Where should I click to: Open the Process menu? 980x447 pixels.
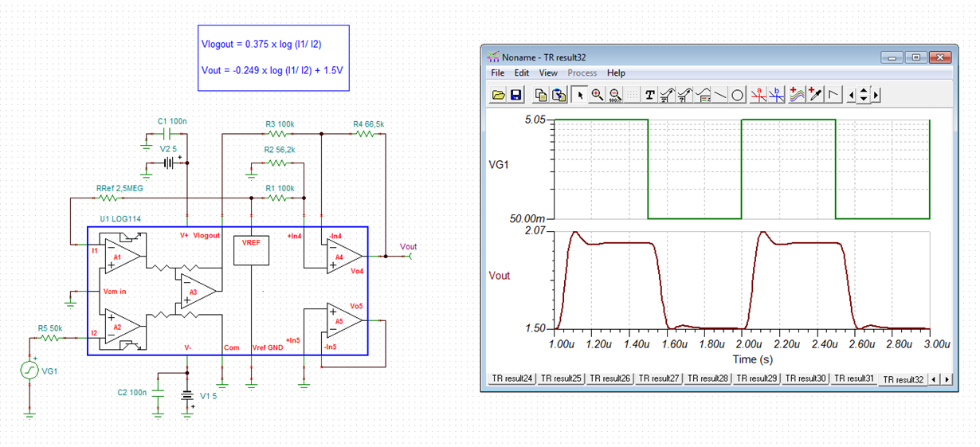pyautogui.click(x=582, y=73)
